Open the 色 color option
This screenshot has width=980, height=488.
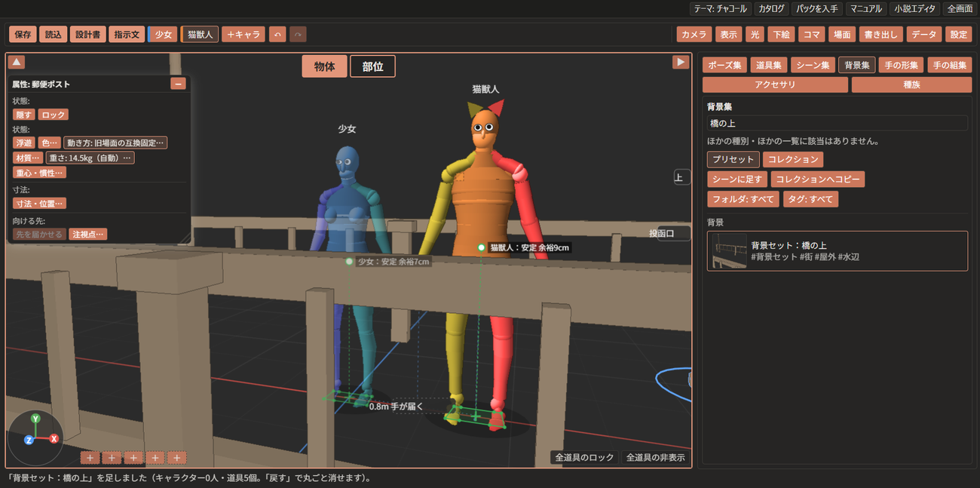tap(49, 142)
